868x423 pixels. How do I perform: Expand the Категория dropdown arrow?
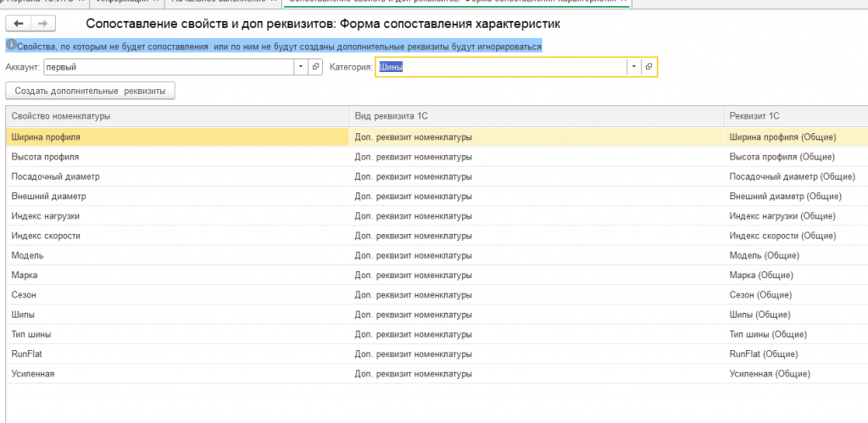click(x=634, y=67)
